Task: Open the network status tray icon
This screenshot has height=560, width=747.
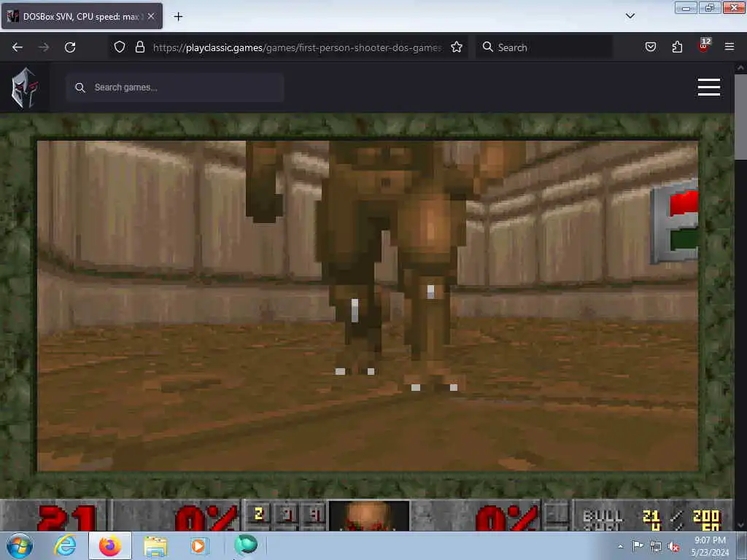Action: 656,547
